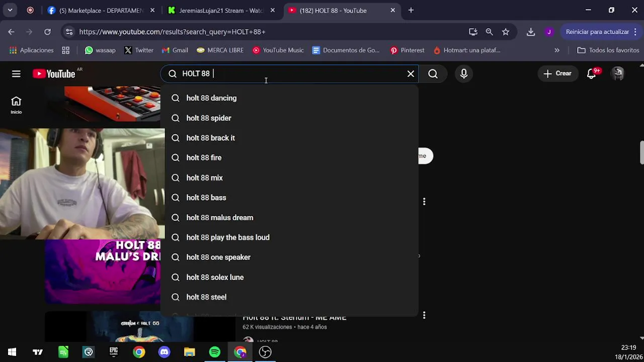View site information icon in address bar

[69, 32]
